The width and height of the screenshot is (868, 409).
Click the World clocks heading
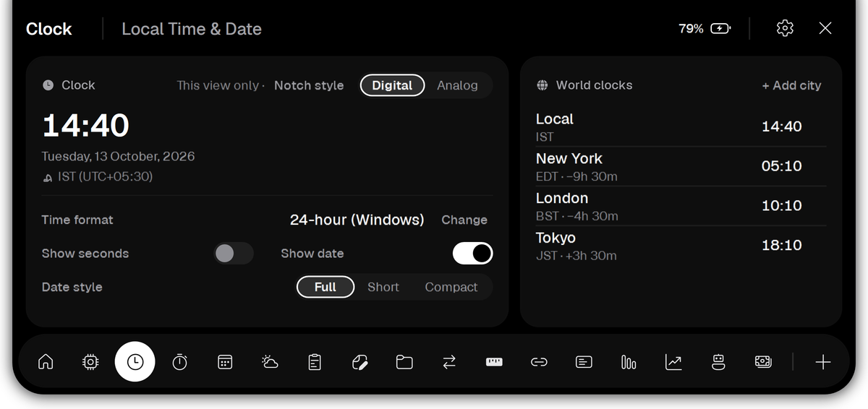594,85
